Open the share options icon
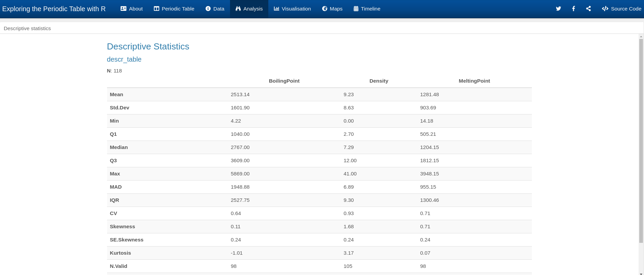Image resolution: width=644 pixels, height=275 pixels. tap(588, 9)
